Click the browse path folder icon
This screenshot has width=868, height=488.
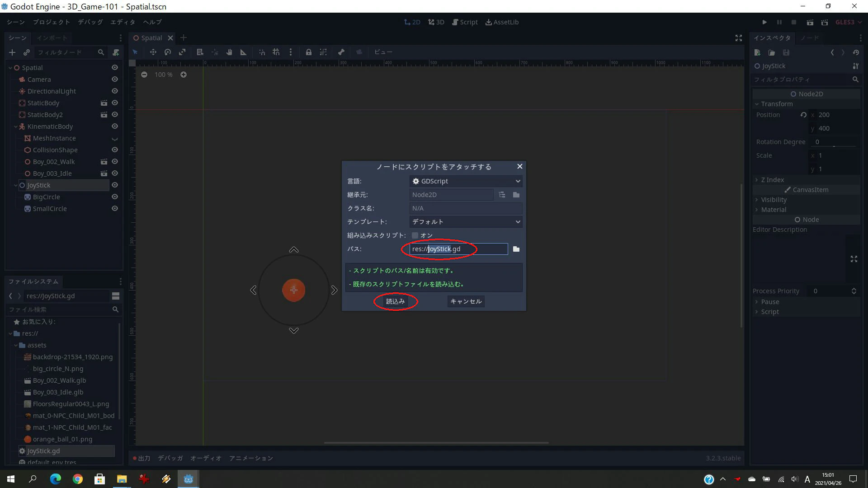point(516,249)
